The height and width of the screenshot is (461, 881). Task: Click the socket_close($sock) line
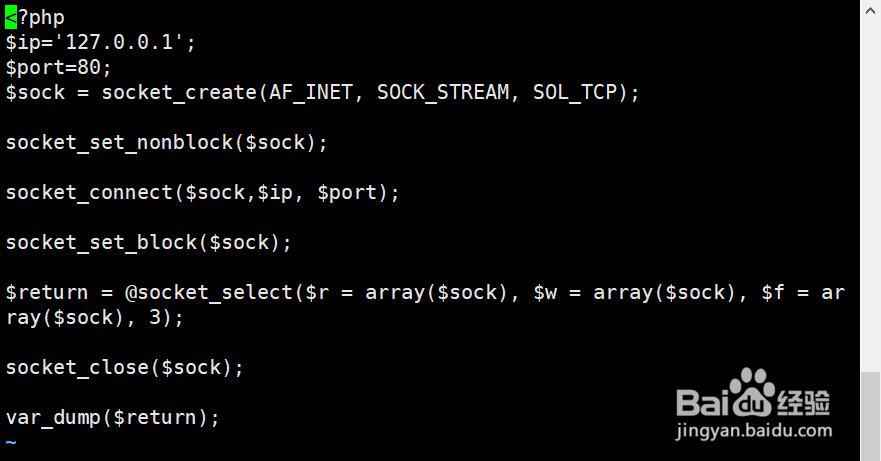pyautogui.click(x=124, y=368)
